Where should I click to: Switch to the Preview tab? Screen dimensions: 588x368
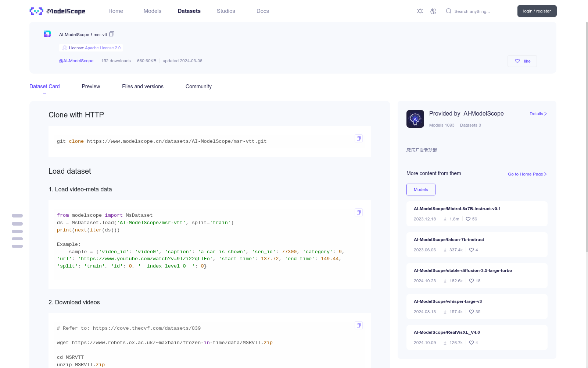pyautogui.click(x=91, y=86)
